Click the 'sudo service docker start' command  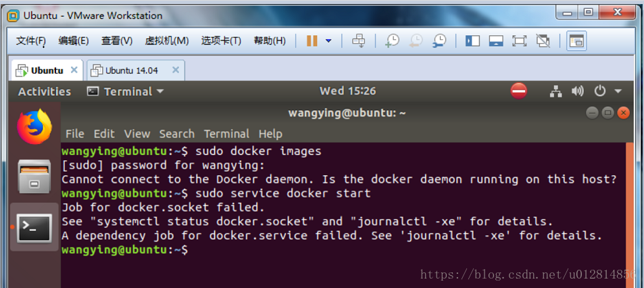[x=283, y=193]
